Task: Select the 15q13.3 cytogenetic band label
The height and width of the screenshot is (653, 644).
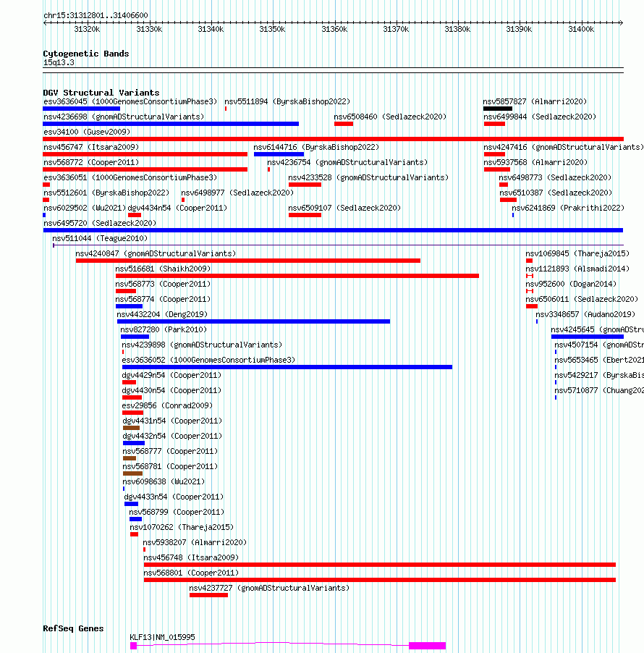Action: pos(59,62)
